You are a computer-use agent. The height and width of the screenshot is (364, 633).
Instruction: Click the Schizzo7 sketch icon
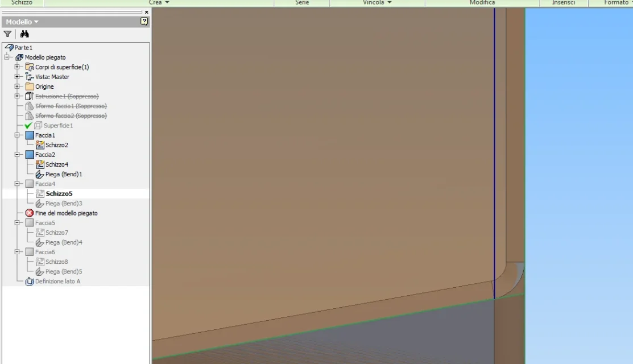point(40,233)
